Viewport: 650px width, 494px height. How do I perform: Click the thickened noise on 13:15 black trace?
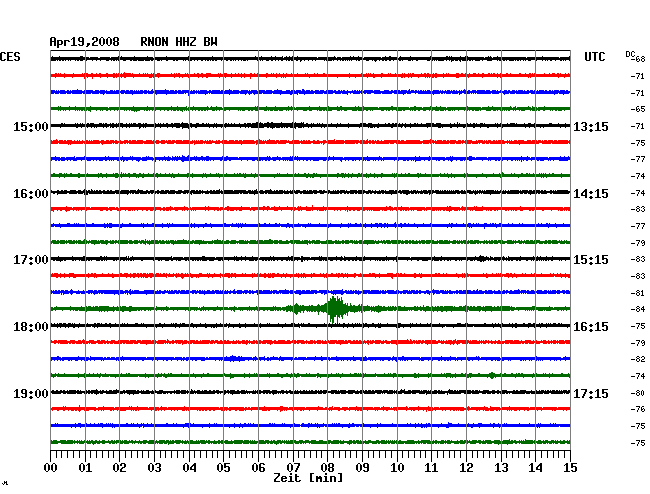tap(278, 125)
